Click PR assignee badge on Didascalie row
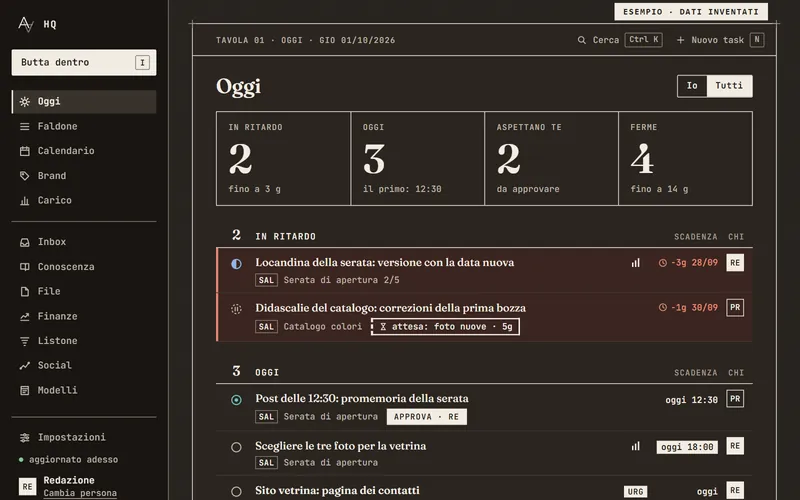The width and height of the screenshot is (800, 500). 735,308
